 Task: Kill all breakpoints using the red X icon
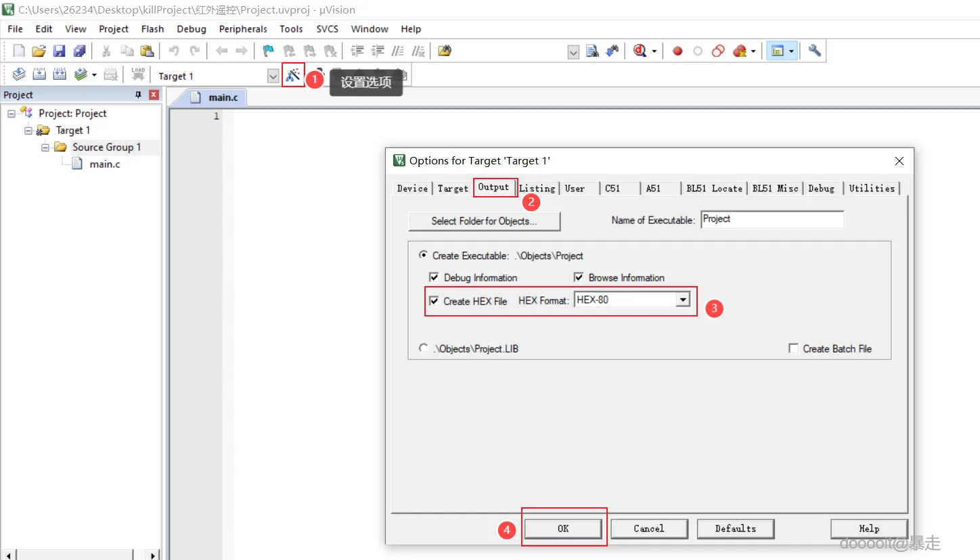[739, 51]
